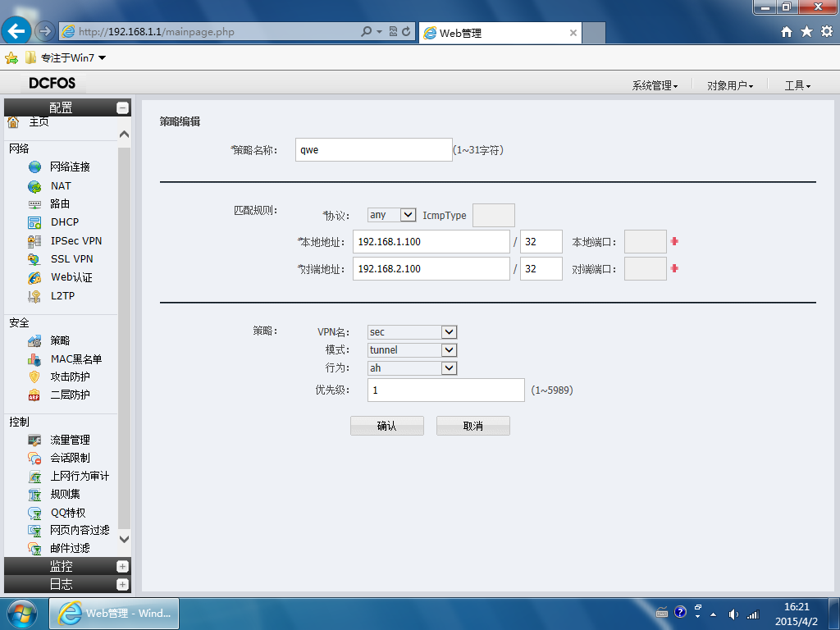Expand the 监控 panel

click(x=123, y=566)
